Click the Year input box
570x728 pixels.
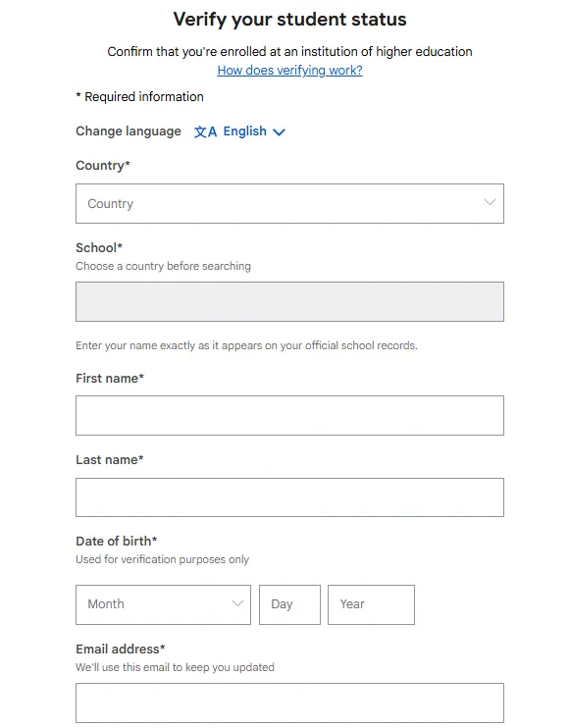click(371, 604)
